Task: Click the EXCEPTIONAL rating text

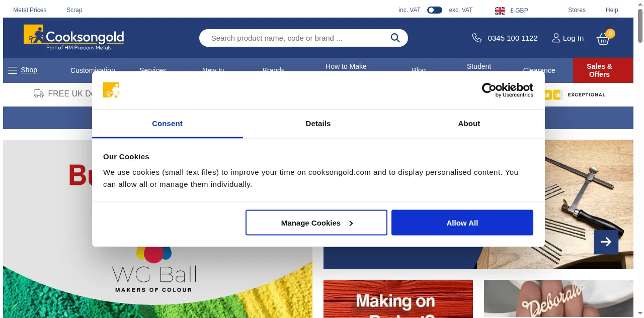Action: (x=587, y=94)
